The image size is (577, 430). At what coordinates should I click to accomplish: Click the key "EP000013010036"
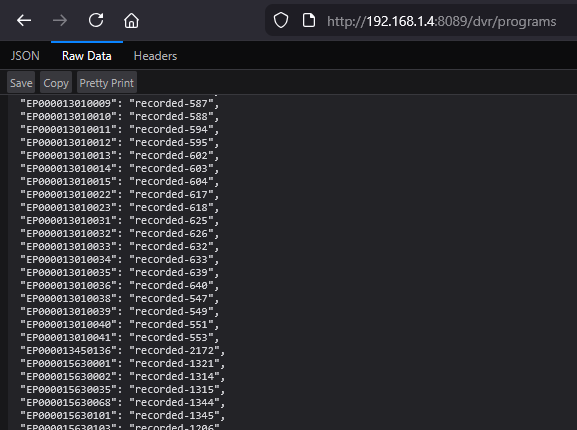click(x=68, y=285)
